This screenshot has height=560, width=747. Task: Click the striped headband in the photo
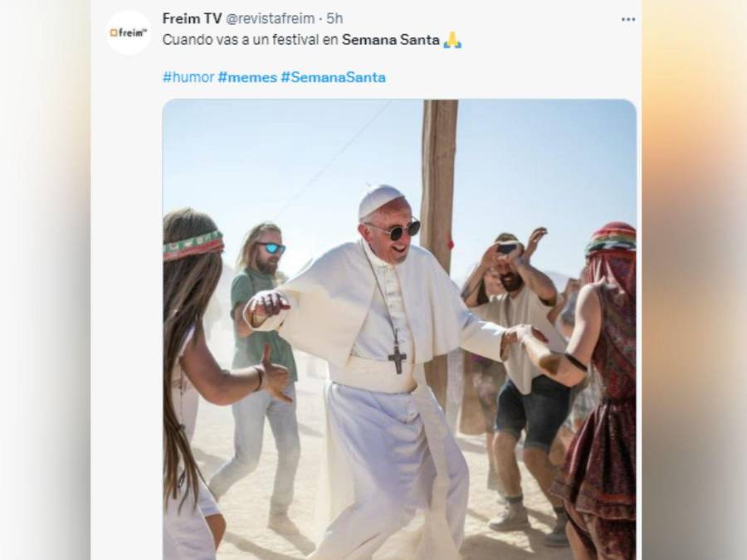(x=193, y=246)
